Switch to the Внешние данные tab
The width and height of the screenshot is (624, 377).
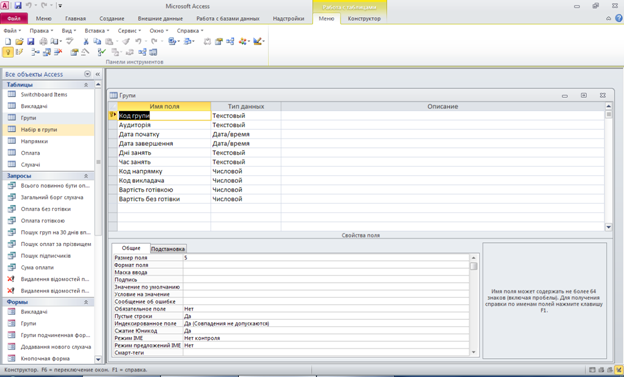click(x=160, y=18)
